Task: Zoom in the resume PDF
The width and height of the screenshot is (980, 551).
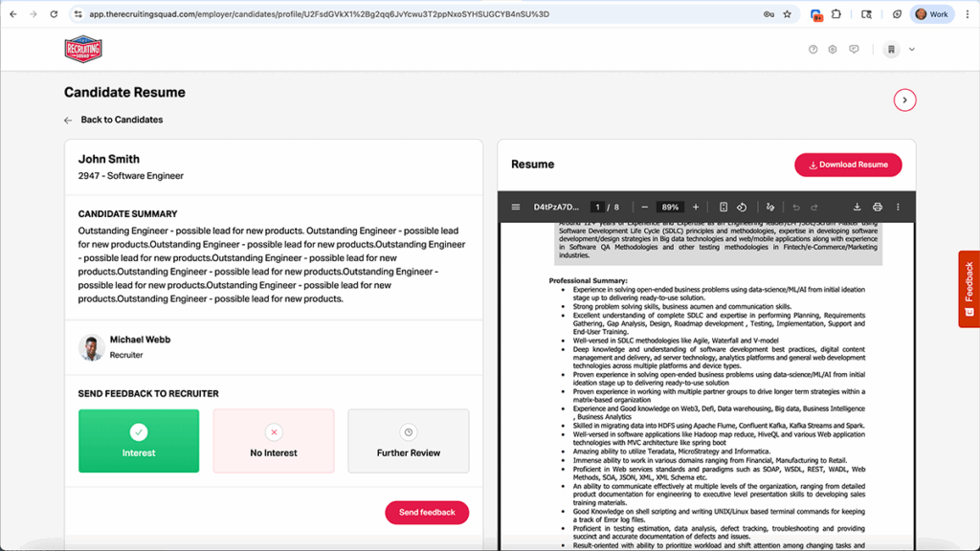Action: 696,207
